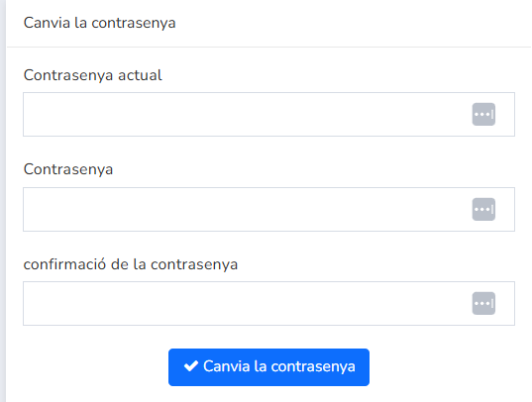Click the three-dots autofill badge, last field
This screenshot has height=402, width=532.
(x=483, y=303)
